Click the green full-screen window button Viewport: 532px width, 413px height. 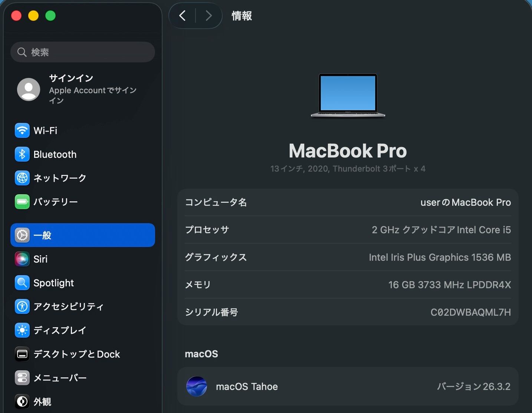click(x=50, y=16)
